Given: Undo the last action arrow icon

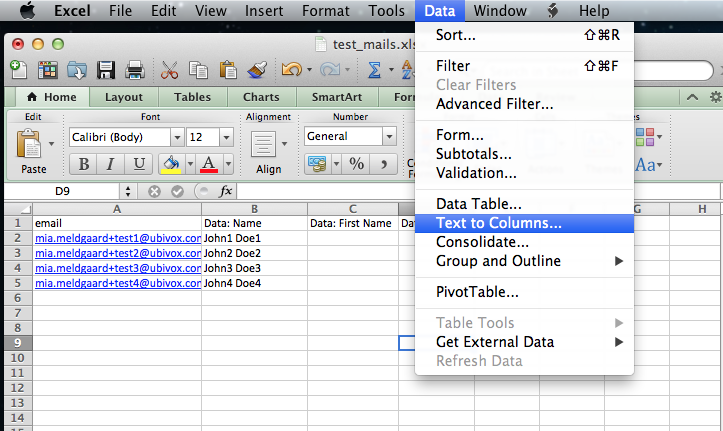Looking at the screenshot, I should coord(292,70).
